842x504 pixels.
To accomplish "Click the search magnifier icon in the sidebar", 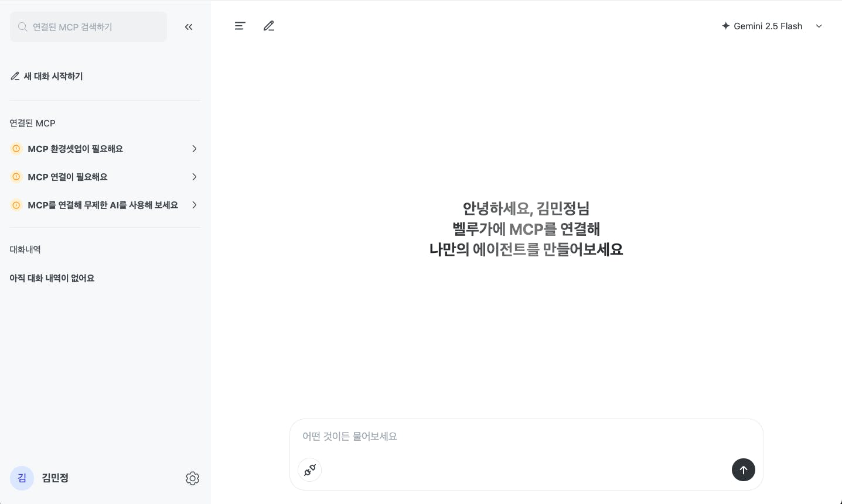I will (23, 27).
